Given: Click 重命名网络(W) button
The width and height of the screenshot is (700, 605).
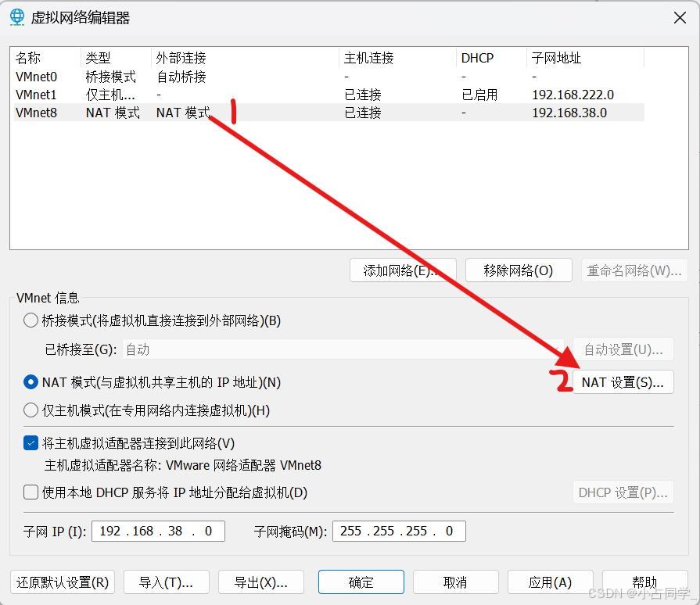Looking at the screenshot, I should pyautogui.click(x=634, y=270).
